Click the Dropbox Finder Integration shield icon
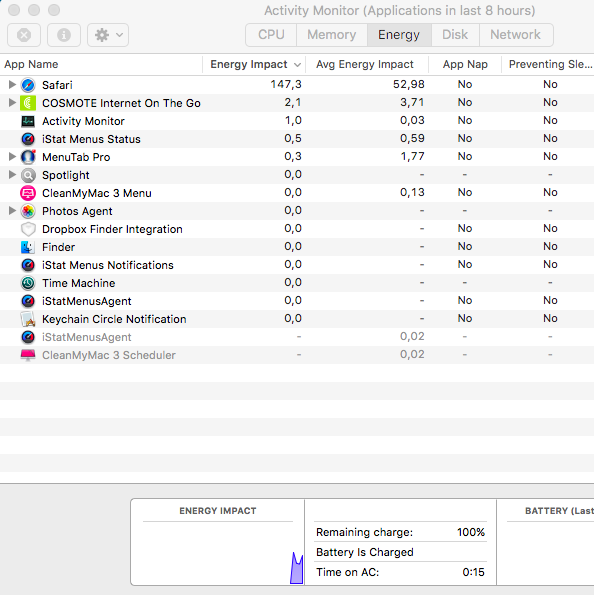Viewport: 594px width, 595px height. click(28, 229)
